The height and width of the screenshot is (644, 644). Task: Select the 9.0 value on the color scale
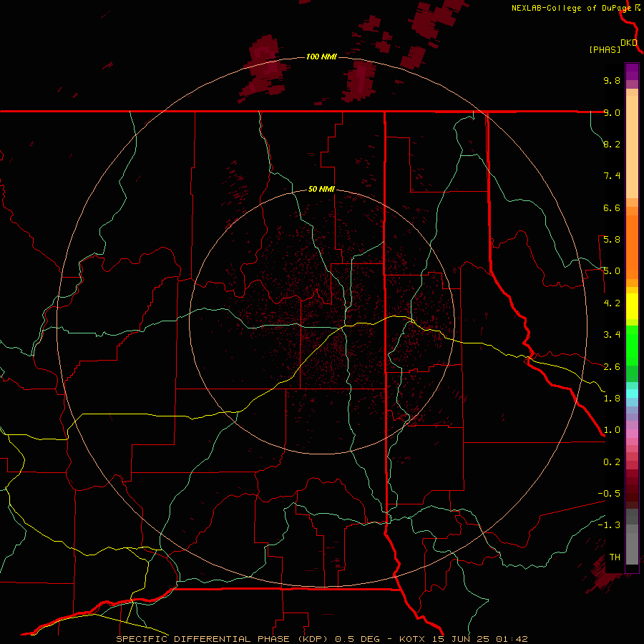(x=612, y=112)
